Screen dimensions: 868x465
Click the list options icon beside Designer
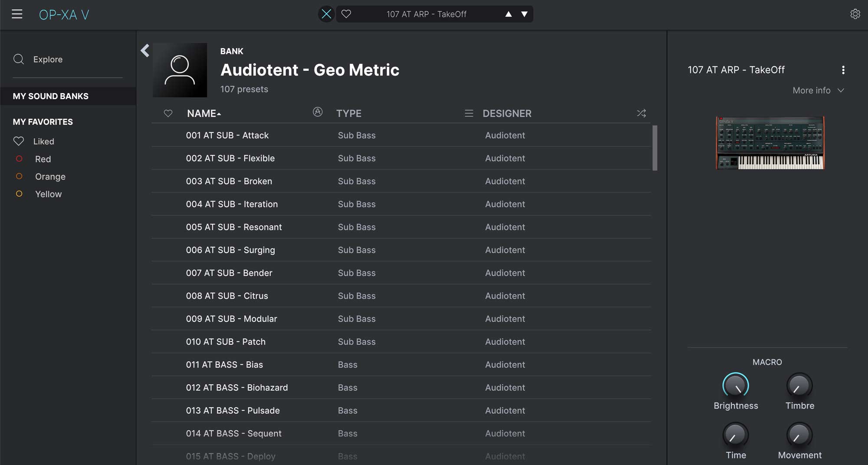469,113
